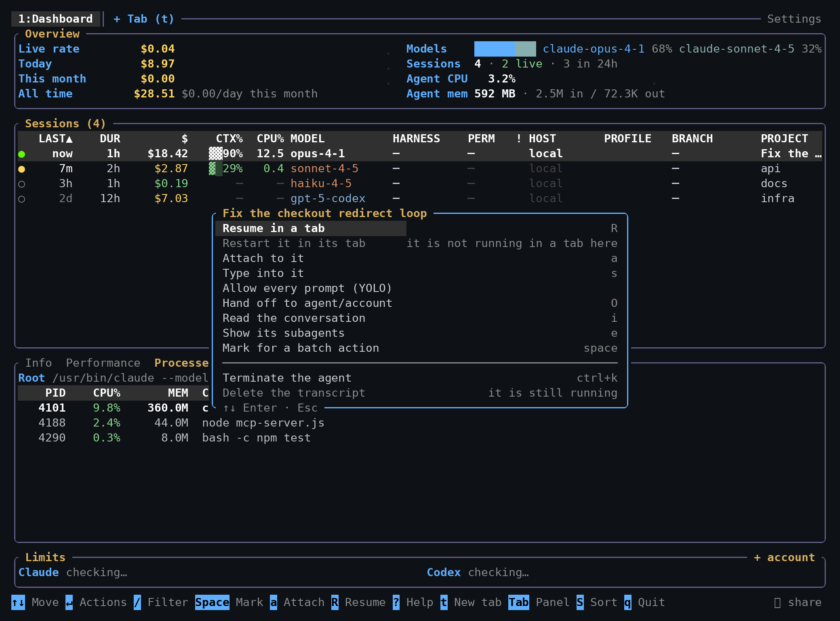This screenshot has height=621, width=840.
Task: Click the + account link in Limits
Action: pos(784,558)
